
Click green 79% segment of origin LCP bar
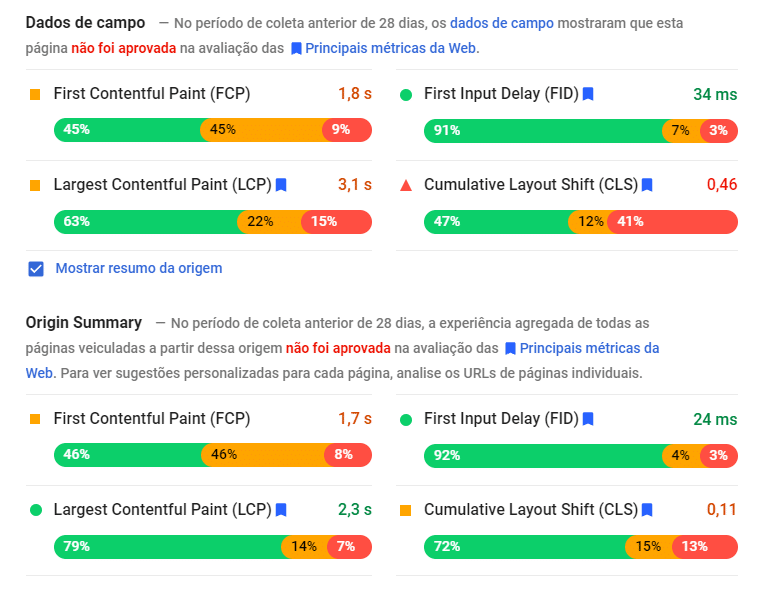[x=166, y=546]
